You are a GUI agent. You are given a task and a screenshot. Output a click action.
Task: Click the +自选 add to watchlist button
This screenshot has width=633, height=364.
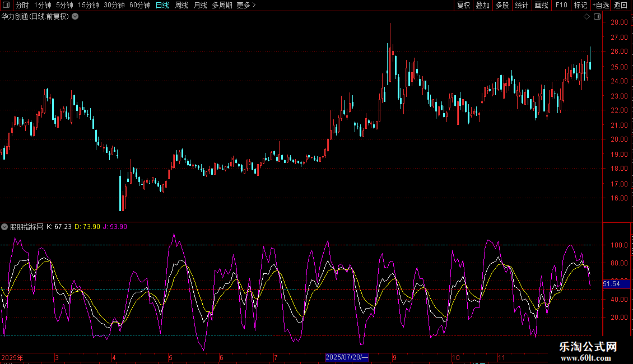tap(601, 5)
